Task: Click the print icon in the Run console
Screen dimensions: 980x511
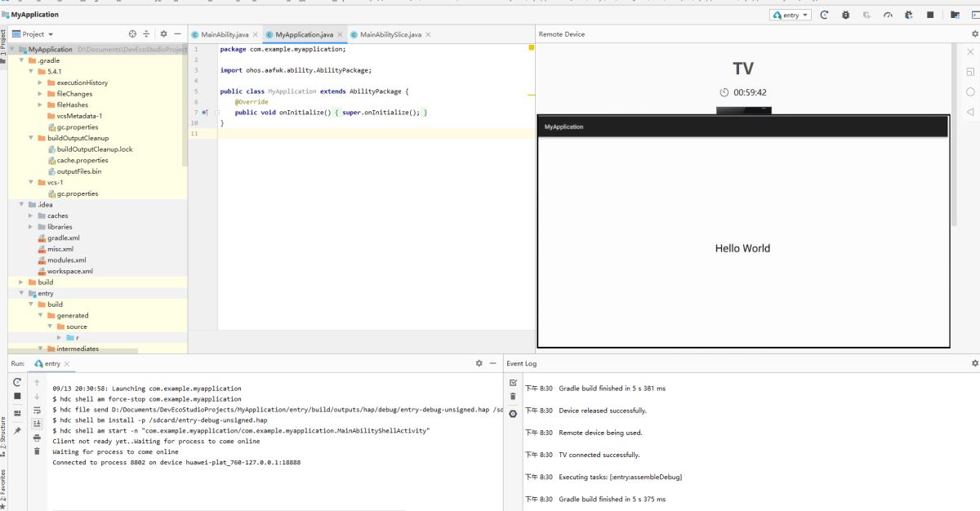Action: point(37,438)
